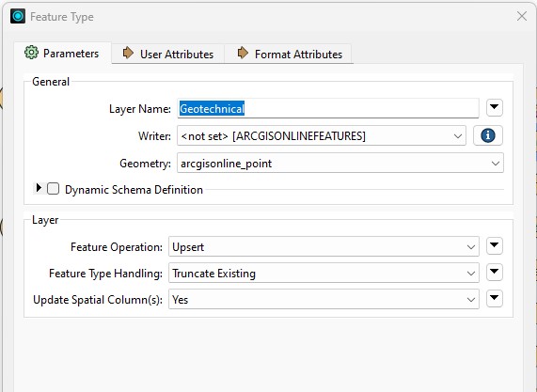Open the Truncate Existing handling dropdown

point(324,273)
